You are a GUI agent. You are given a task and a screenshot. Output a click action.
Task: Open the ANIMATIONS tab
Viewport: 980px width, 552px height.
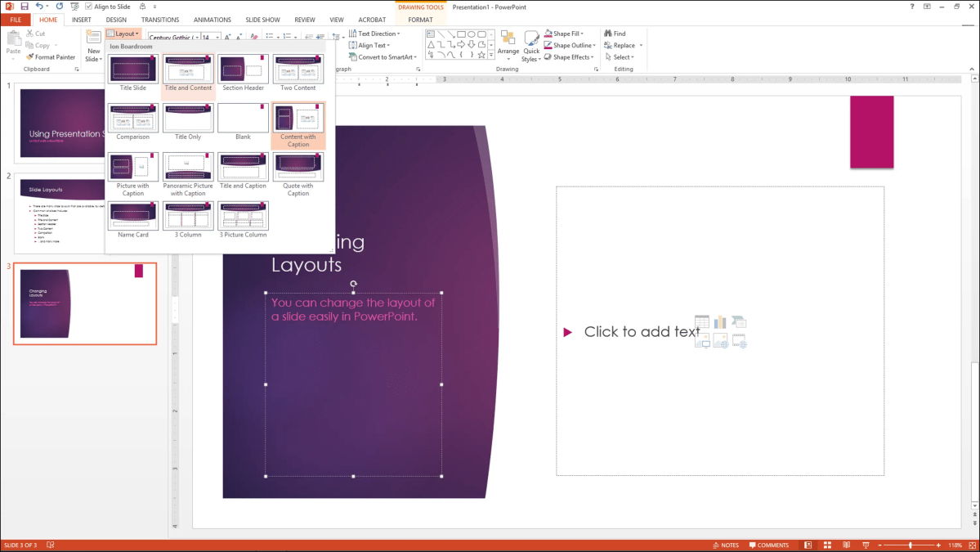click(212, 20)
